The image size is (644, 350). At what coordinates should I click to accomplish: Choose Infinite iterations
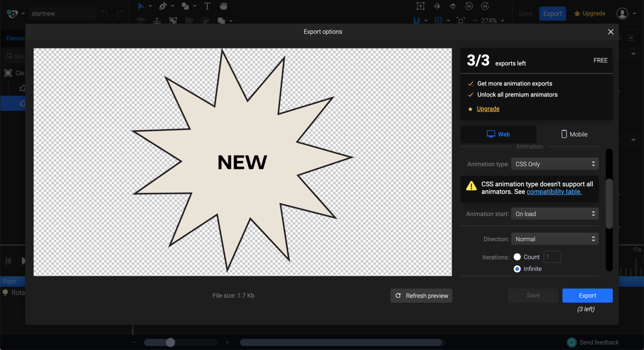click(517, 269)
